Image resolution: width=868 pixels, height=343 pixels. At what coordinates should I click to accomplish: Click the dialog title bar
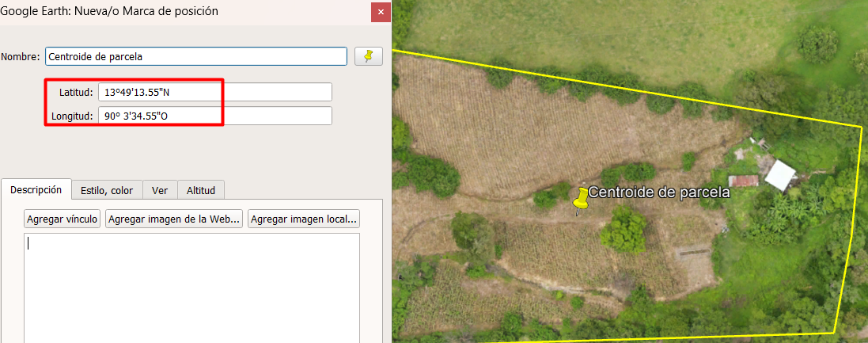click(182, 11)
